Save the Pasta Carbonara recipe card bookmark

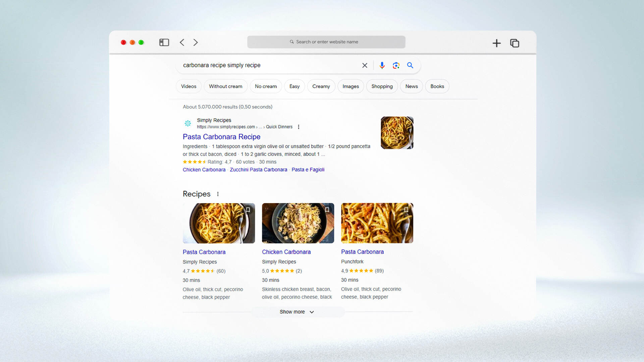pos(248,210)
